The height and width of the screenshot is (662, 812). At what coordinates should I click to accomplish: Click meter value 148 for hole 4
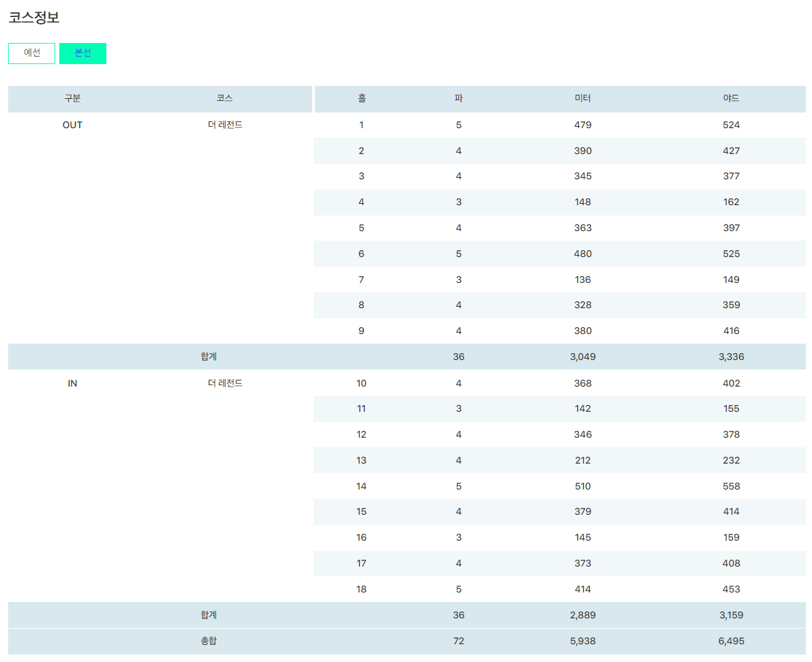[583, 202]
